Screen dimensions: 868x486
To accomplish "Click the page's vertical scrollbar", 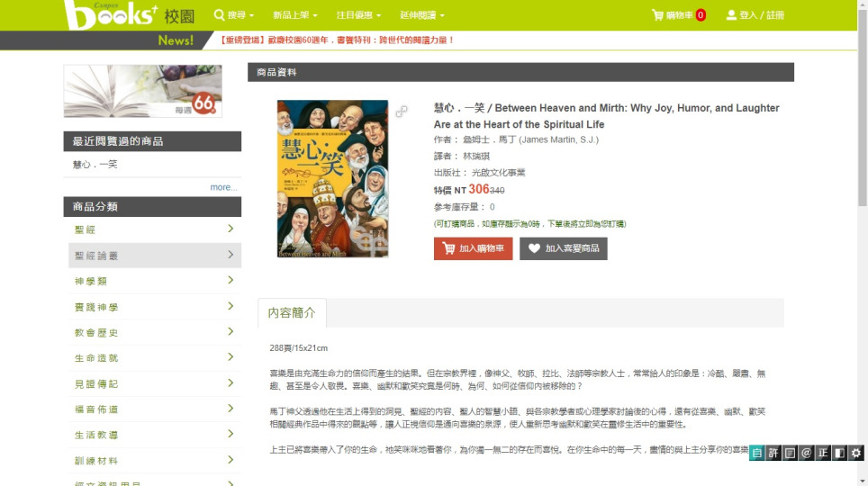I will [x=862, y=135].
